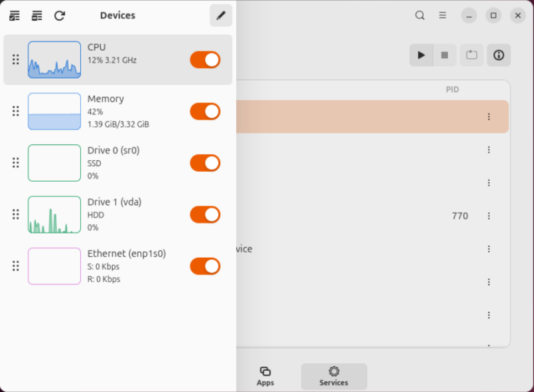Select the start service playback icon
Viewport: 534px width, 392px height.
[421, 55]
